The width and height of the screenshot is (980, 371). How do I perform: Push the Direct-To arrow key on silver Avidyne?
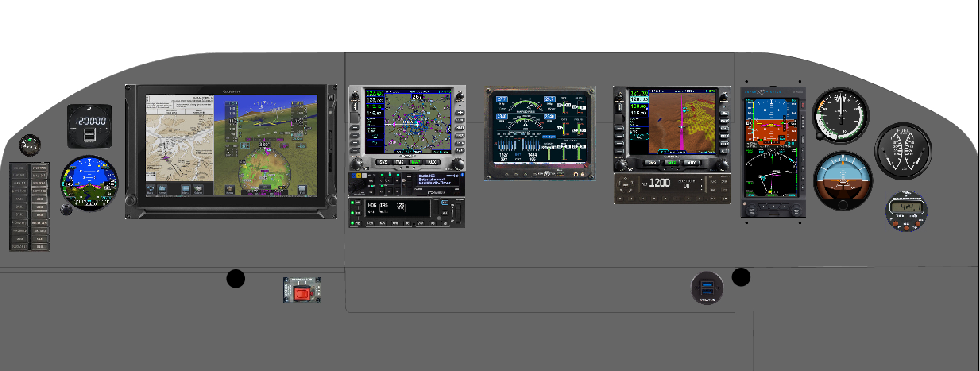tap(460, 112)
